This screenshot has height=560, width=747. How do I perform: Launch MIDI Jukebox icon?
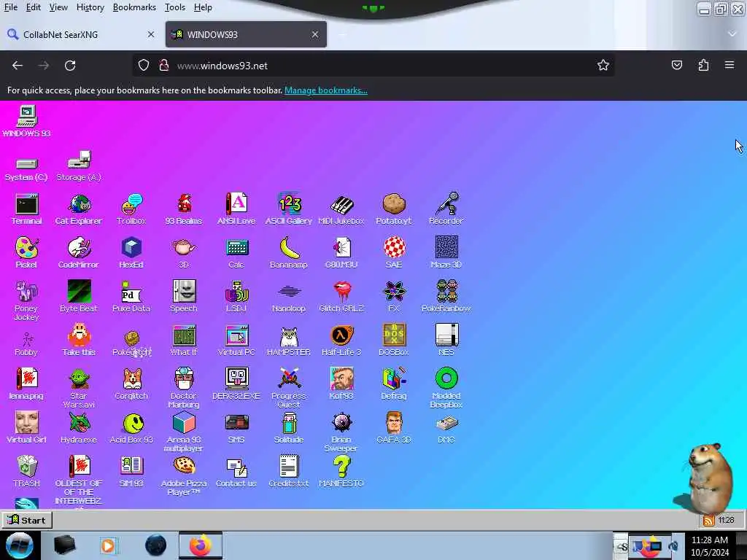pyautogui.click(x=341, y=209)
